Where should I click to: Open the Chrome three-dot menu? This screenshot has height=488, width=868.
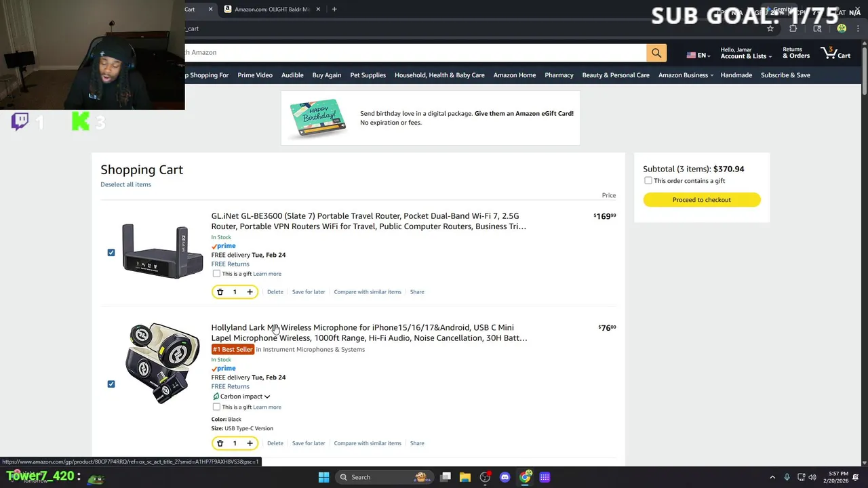pyautogui.click(x=858, y=28)
